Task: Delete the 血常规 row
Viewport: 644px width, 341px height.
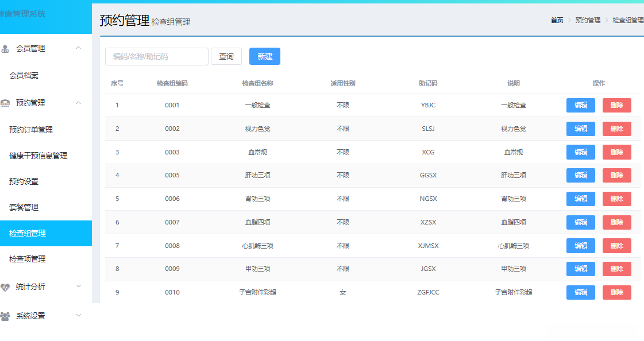Action: (x=617, y=152)
